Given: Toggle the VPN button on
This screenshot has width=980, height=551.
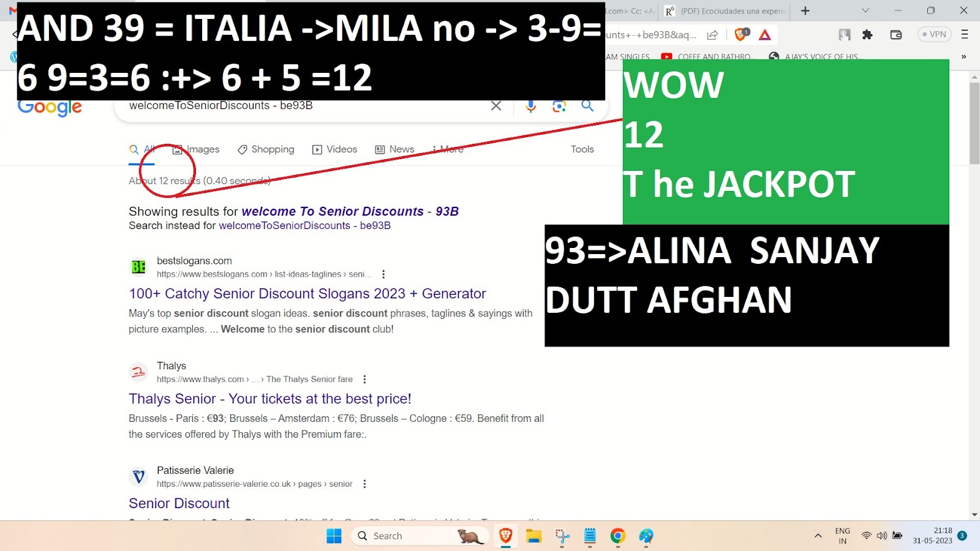Looking at the screenshot, I should [934, 34].
